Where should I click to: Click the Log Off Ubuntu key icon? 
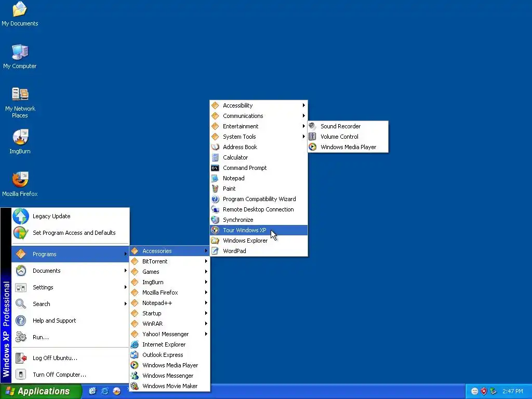pos(21,358)
